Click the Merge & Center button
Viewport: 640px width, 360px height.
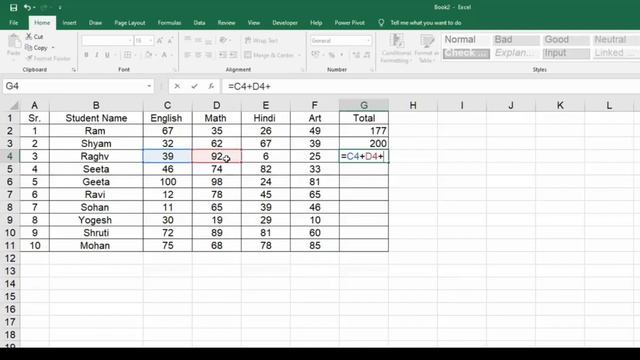[x=269, y=55]
